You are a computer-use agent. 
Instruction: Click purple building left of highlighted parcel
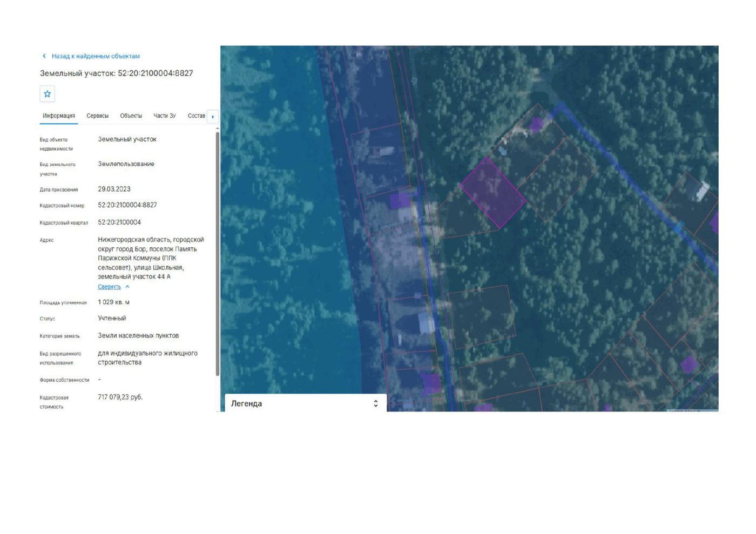click(400, 201)
